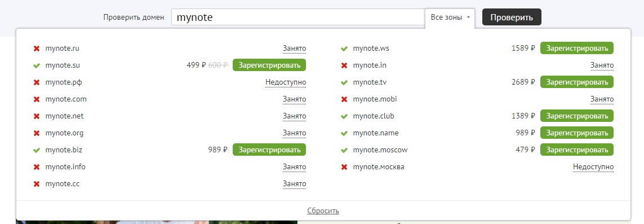The height and width of the screenshot is (224, 644).
Task: Select the mynote.рф domain name text
Action: [x=64, y=82]
